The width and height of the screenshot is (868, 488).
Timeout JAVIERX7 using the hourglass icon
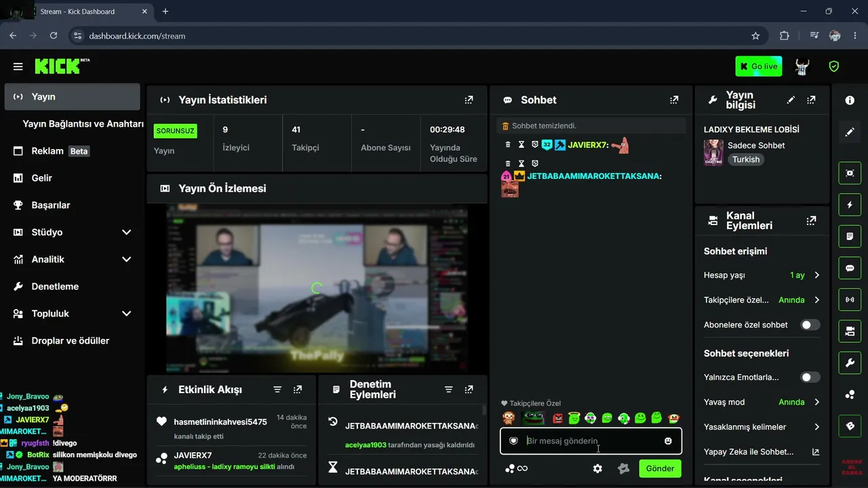(521, 144)
